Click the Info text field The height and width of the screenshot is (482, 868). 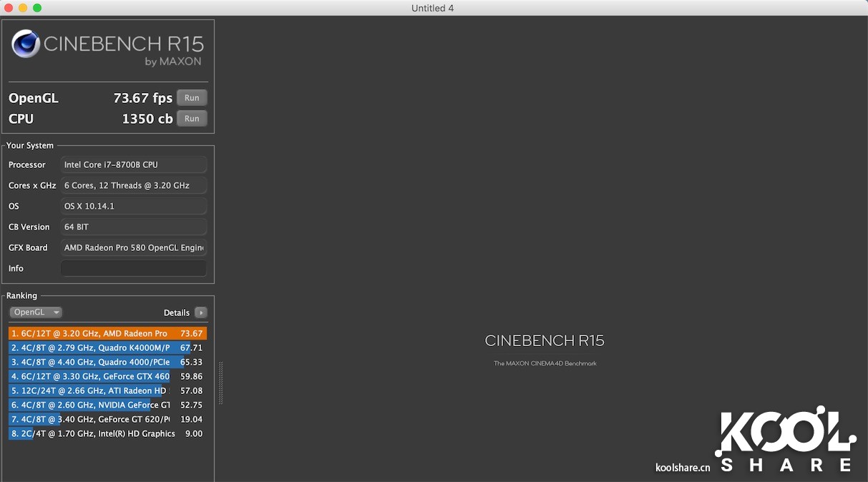click(134, 268)
